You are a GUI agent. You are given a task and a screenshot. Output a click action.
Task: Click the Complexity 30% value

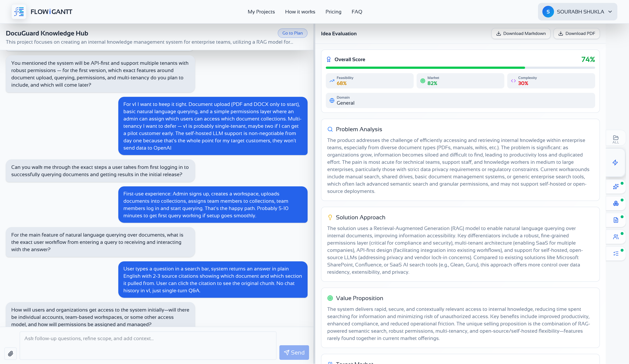click(523, 83)
